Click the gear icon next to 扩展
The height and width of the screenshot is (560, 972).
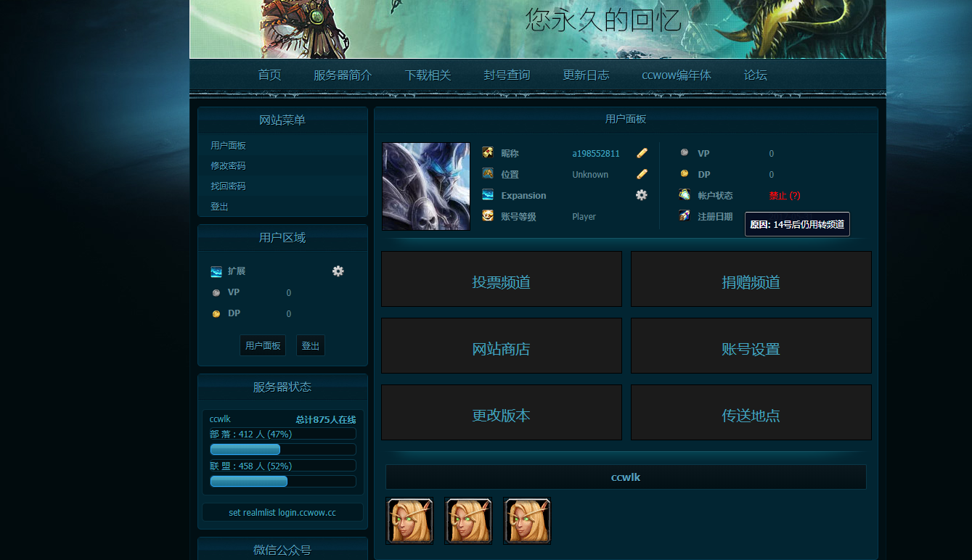click(x=338, y=271)
